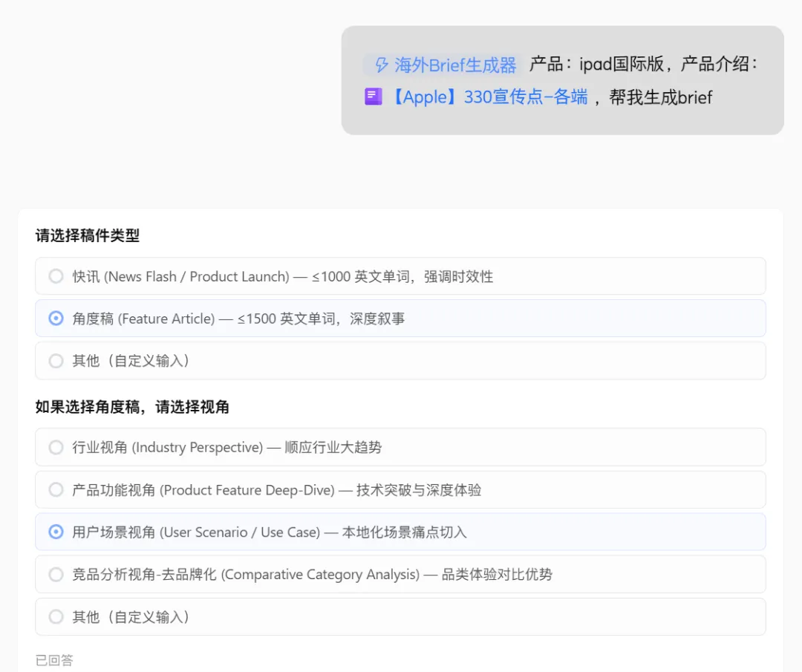Click the 已回答 status text
This screenshot has height=672, width=802.
pos(54,660)
